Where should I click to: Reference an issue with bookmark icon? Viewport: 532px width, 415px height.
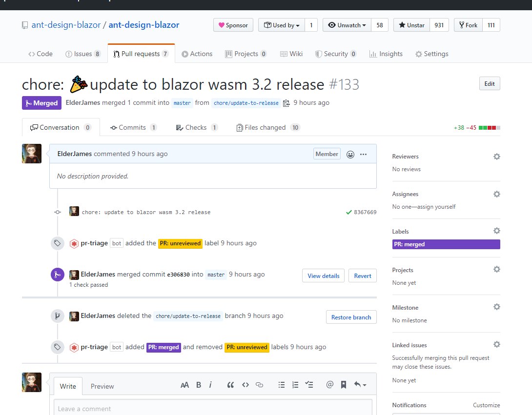pos(343,385)
